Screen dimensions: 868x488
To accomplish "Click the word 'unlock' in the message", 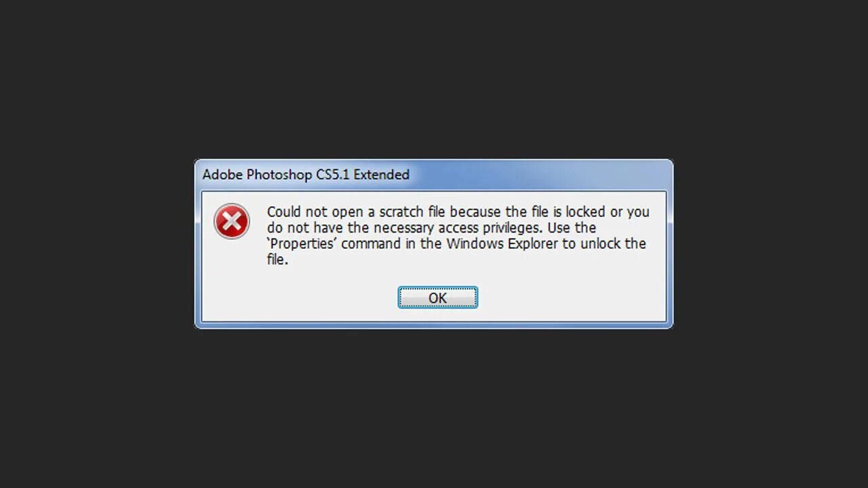I will pyautogui.click(x=600, y=243).
